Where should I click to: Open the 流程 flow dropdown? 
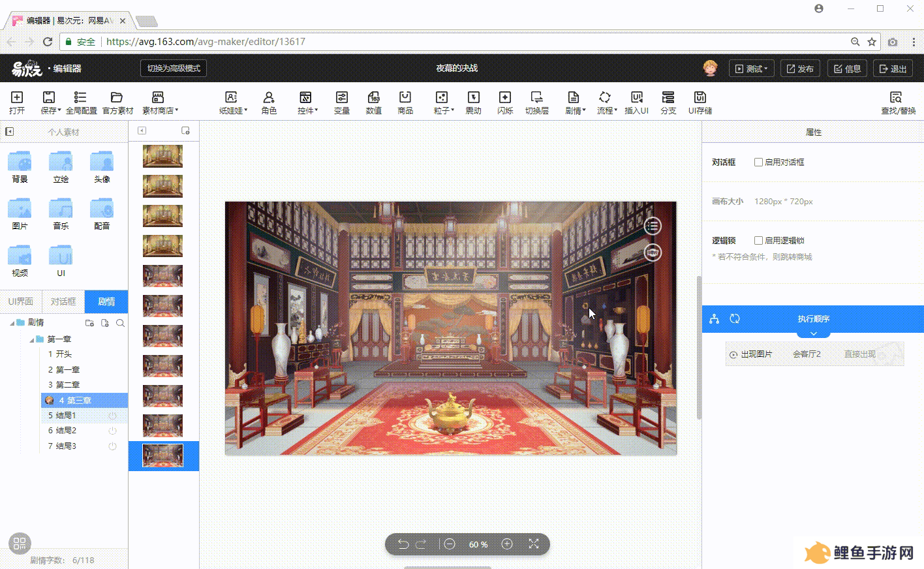click(x=606, y=102)
